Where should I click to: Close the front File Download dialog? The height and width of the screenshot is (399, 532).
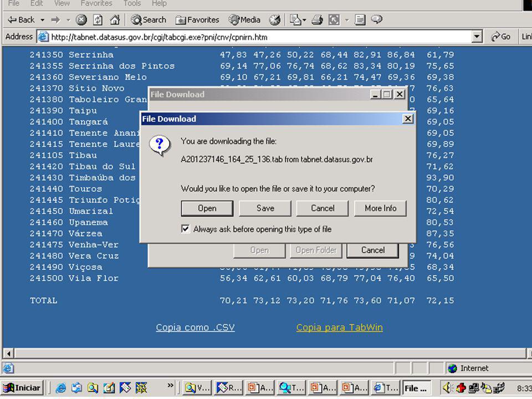(x=407, y=119)
